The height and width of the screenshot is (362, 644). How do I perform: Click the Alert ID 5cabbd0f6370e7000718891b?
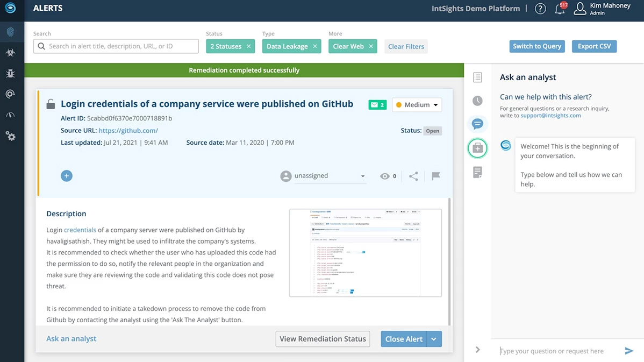(130, 118)
